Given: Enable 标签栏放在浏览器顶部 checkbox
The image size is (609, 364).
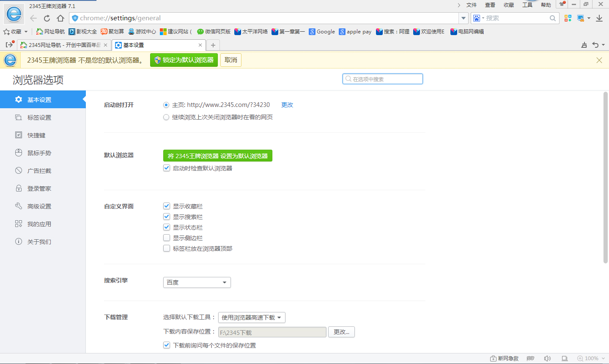Looking at the screenshot, I should tap(167, 249).
